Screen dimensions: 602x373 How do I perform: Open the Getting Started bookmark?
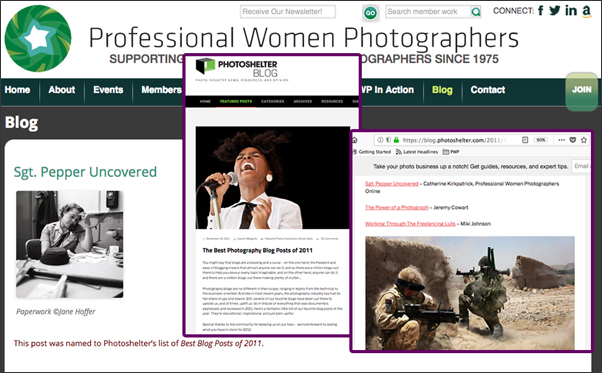[x=372, y=152]
